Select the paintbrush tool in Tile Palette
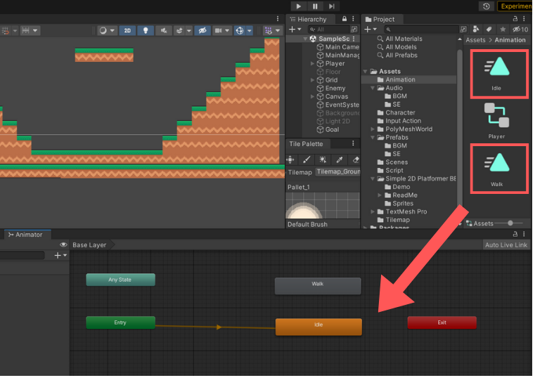547x392 pixels. [307, 159]
